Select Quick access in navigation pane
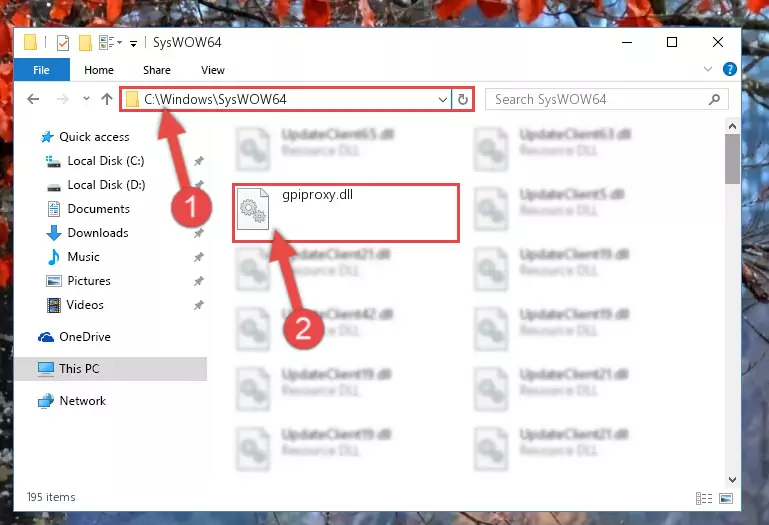This screenshot has height=525, width=769. click(94, 137)
